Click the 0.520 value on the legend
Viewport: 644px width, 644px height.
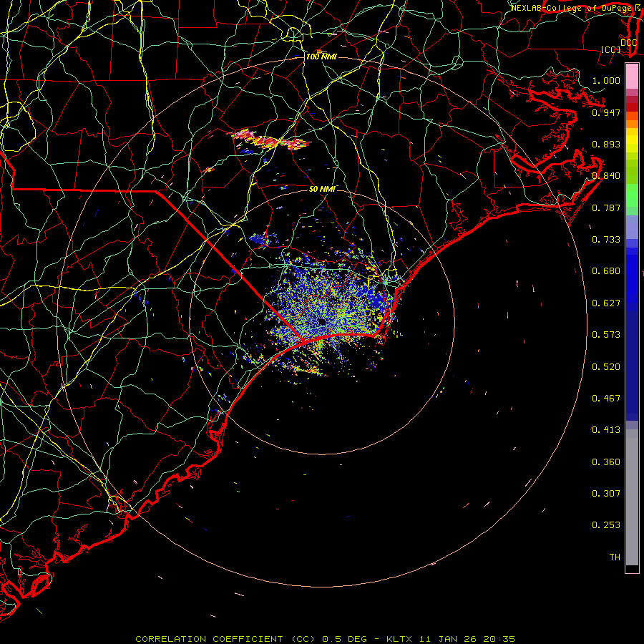point(606,367)
